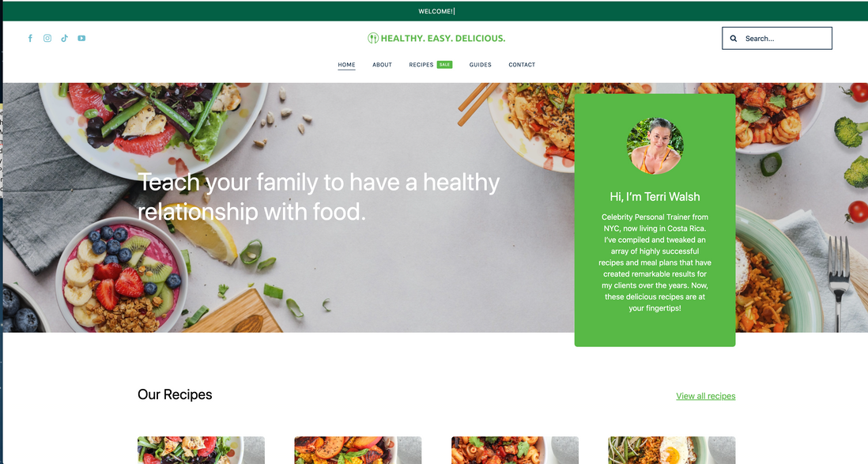The height and width of the screenshot is (464, 868).
Task: Click Terri Walsh's round profile photo
Action: click(x=655, y=145)
